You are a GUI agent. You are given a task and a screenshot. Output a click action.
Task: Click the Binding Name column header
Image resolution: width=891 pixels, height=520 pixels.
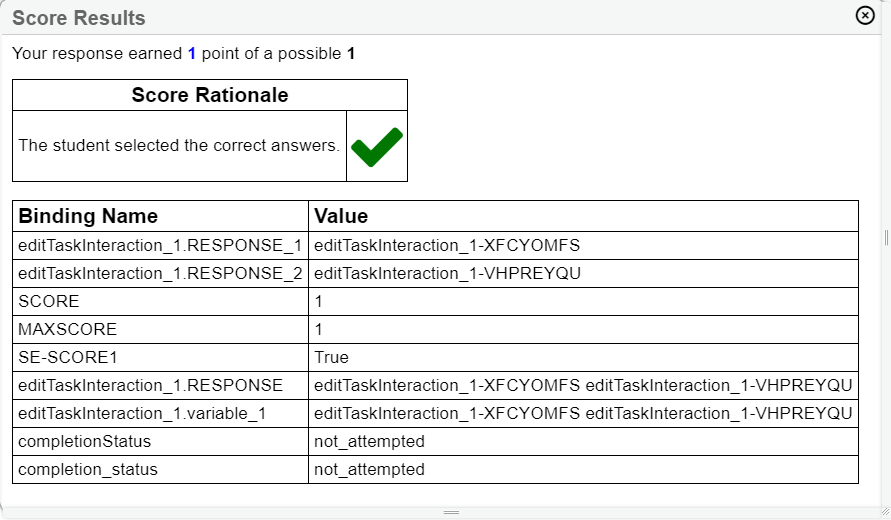point(160,216)
